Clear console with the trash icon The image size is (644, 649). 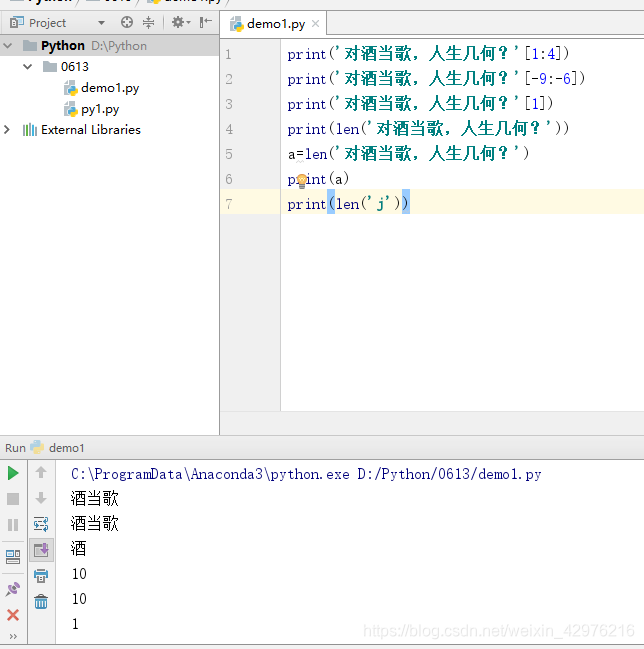pyautogui.click(x=41, y=601)
